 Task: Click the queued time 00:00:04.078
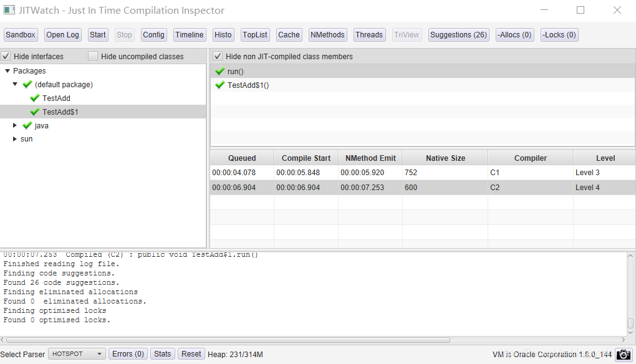click(234, 172)
